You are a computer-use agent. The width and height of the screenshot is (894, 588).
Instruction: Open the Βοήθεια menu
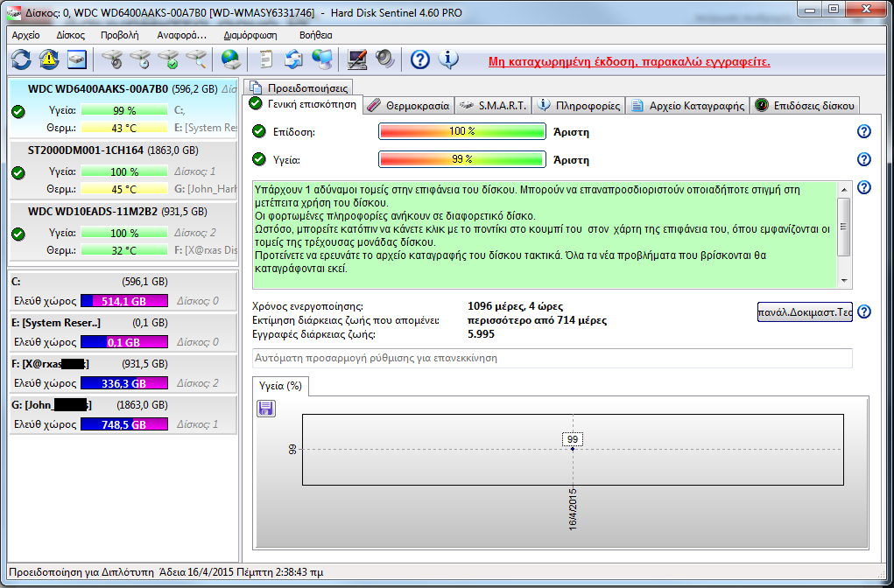(x=315, y=35)
